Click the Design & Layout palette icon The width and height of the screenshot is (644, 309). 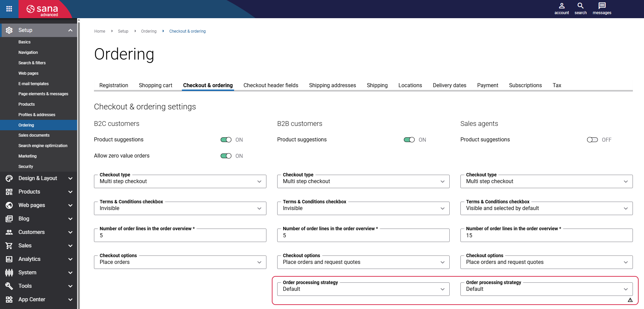coord(9,178)
